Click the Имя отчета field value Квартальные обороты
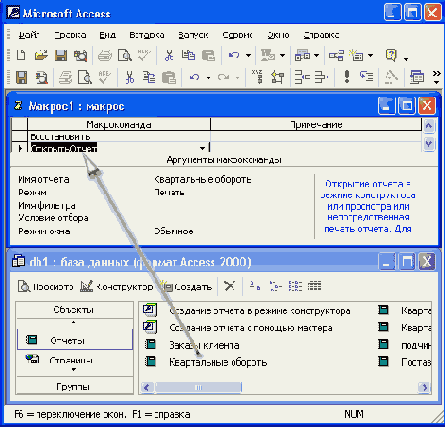The image size is (445, 427). (x=203, y=179)
